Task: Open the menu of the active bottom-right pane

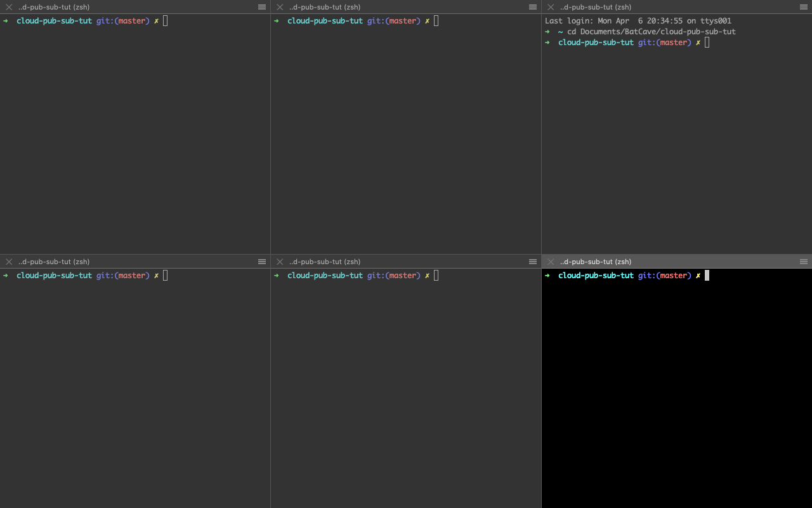Action: coord(803,261)
